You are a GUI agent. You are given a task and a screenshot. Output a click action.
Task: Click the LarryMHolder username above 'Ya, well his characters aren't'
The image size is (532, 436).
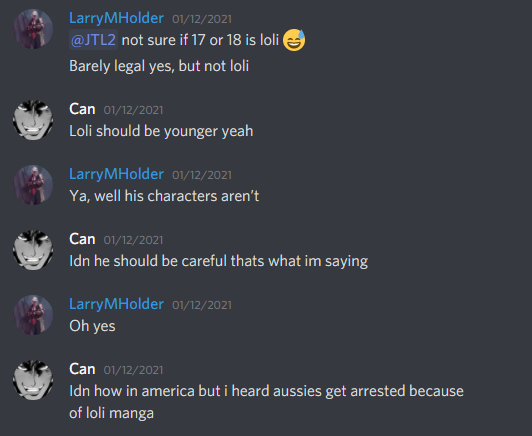pyautogui.click(x=116, y=174)
